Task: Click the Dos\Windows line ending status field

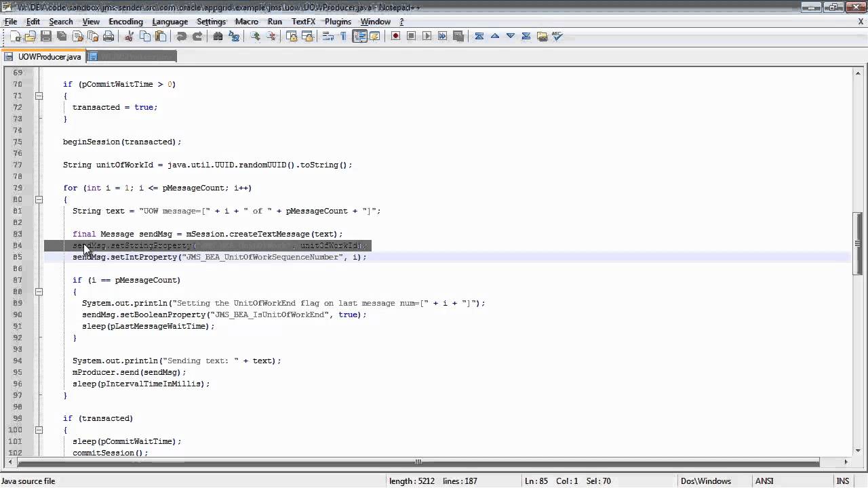Action: point(705,481)
